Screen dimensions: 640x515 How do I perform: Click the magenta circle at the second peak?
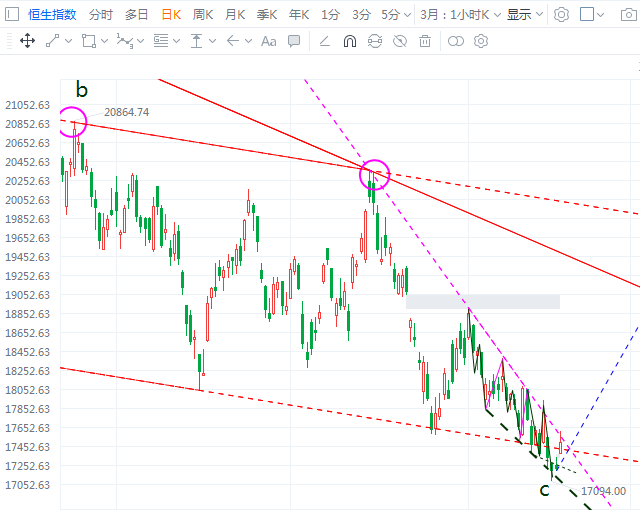pos(375,175)
